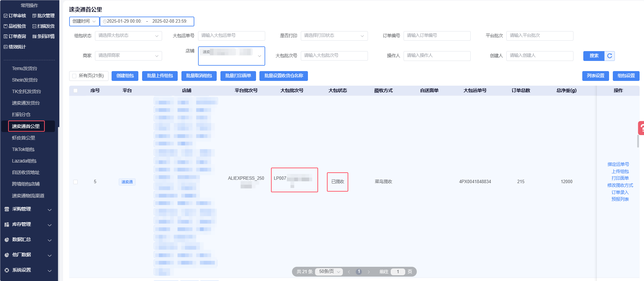
Task: Click the 订单录入 link
Action: coord(620,192)
